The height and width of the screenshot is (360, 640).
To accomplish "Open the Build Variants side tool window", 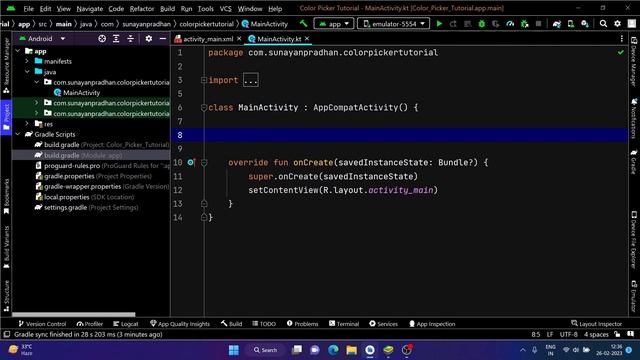I will pyautogui.click(x=6, y=247).
